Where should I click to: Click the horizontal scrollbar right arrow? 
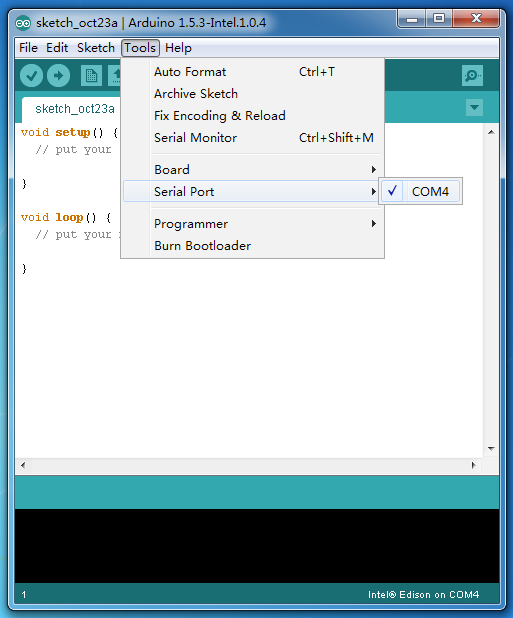pyautogui.click(x=474, y=465)
